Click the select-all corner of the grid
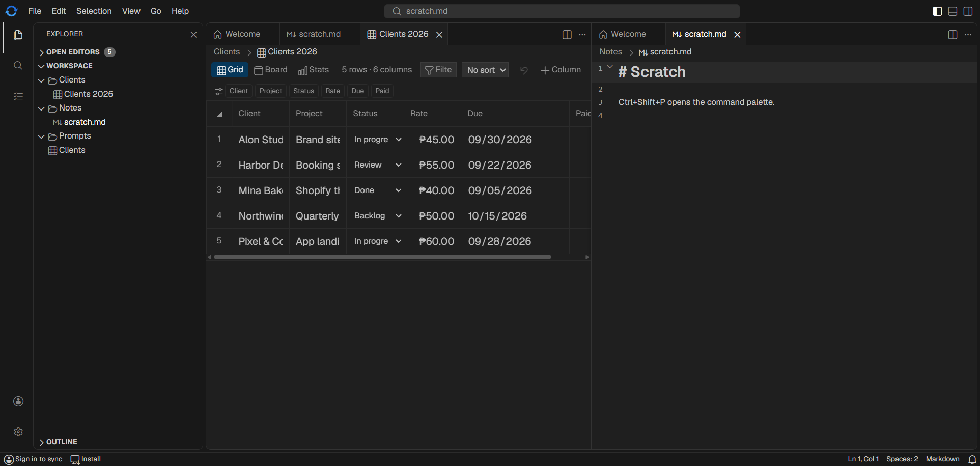The image size is (980, 466). (219, 114)
